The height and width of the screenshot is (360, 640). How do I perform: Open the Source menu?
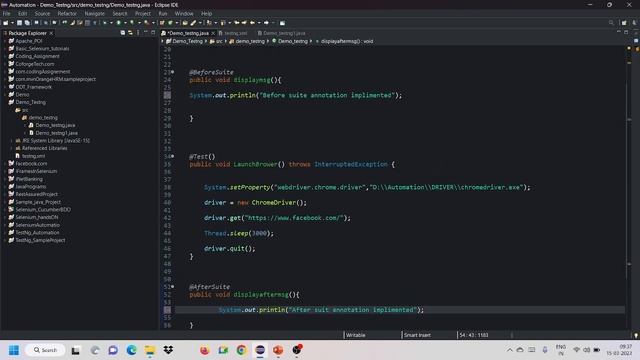point(42,13)
